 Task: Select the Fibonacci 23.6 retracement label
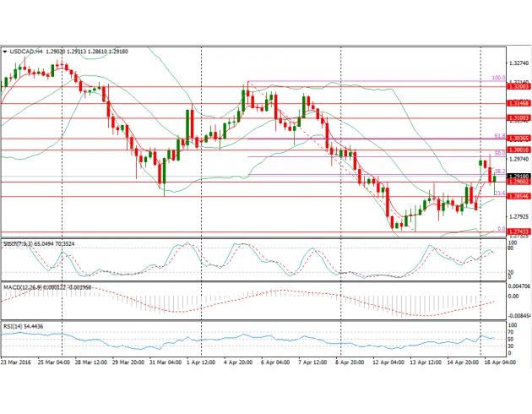coord(498,193)
